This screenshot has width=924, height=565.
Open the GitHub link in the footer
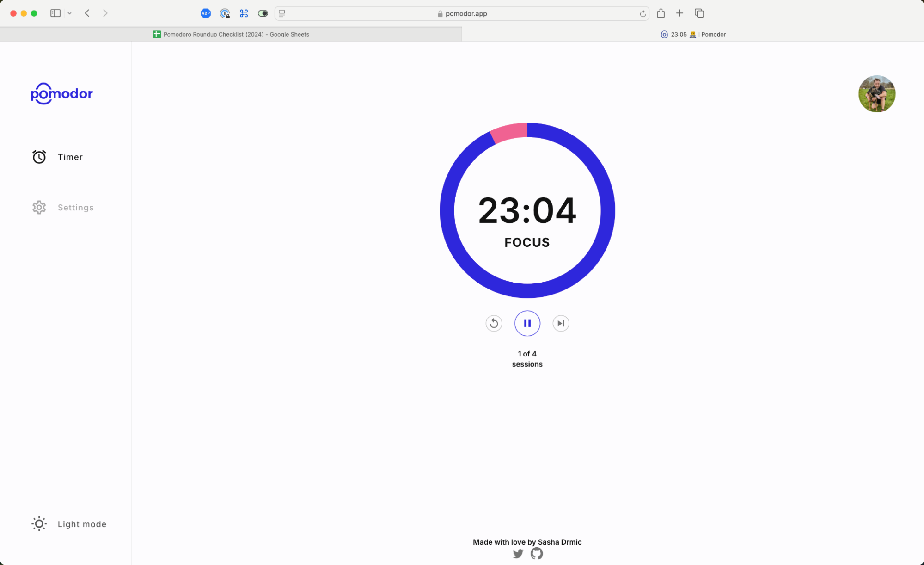click(x=537, y=553)
